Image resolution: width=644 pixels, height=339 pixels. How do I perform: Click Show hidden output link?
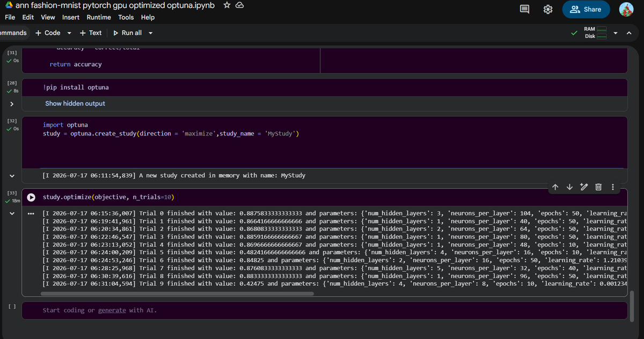pyautogui.click(x=75, y=104)
